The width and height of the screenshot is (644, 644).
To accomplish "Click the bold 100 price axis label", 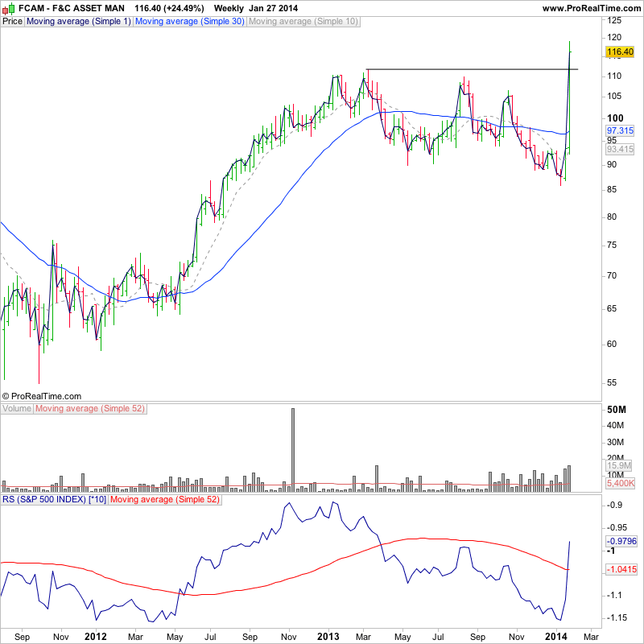I will tap(615, 118).
